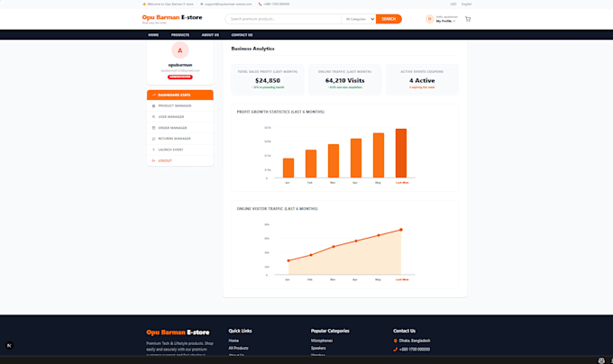Click the Apr bar in profit chart
The image size is (613, 364).
point(356,159)
